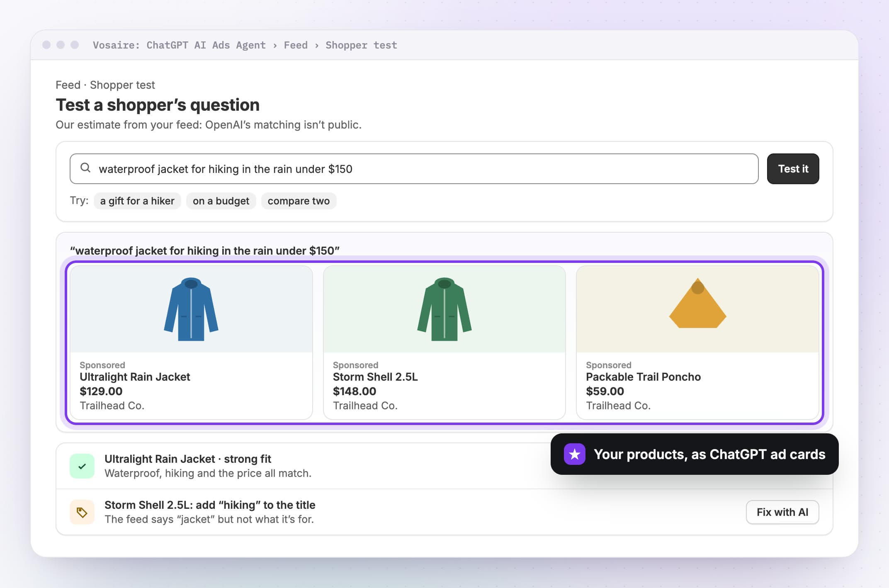Click 'Waterproof, hiking and the price all match.' text
Viewport: 889px width, 588px height.
click(x=208, y=473)
